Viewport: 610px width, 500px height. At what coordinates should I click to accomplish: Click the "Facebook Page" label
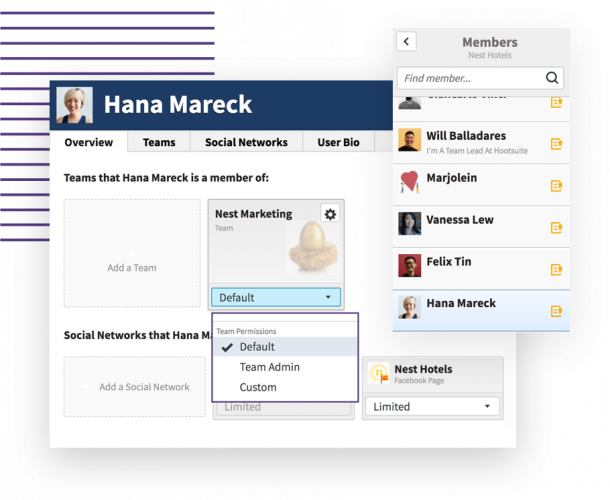[x=419, y=380]
